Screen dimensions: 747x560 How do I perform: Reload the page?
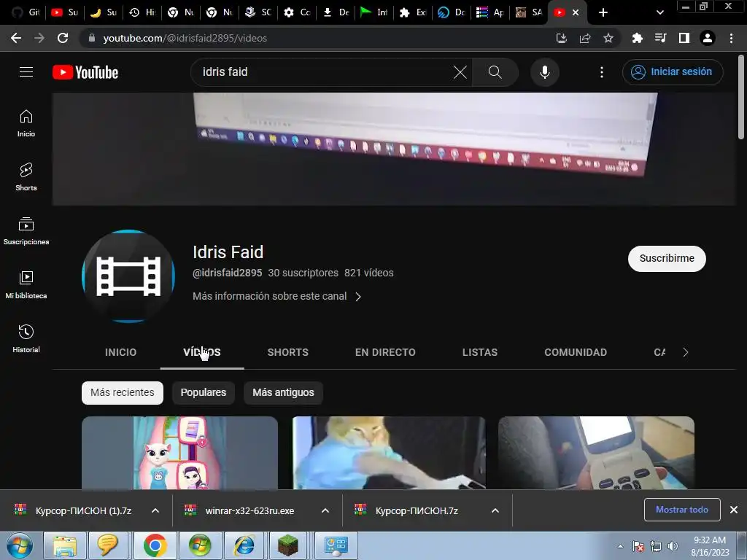click(63, 38)
